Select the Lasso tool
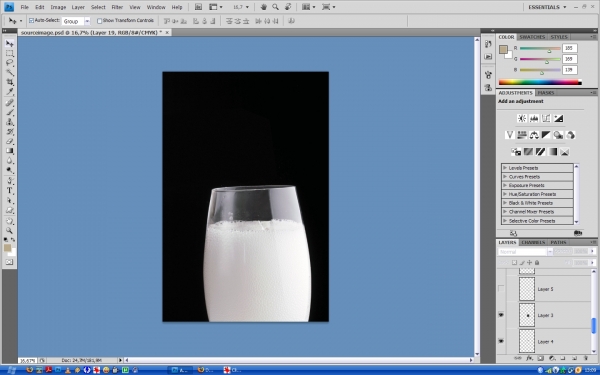Viewport: 600px width, 375px height. 10,63
